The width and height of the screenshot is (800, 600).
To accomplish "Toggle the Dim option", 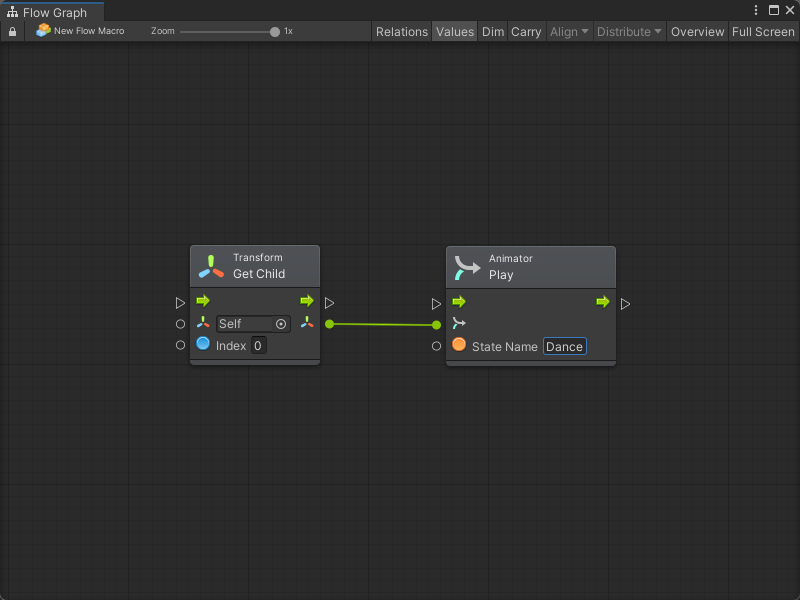I will coord(493,32).
